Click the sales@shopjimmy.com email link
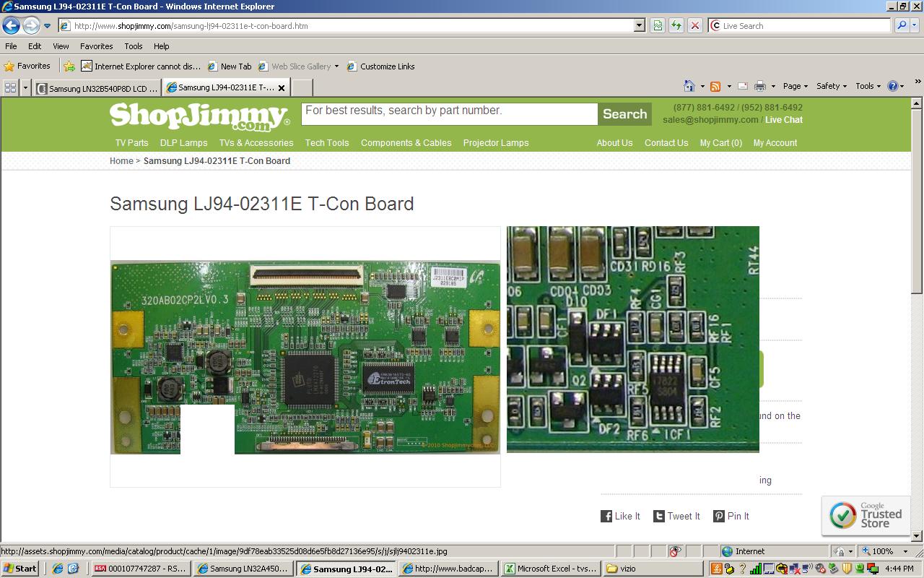924x578 pixels. pyautogui.click(x=710, y=120)
